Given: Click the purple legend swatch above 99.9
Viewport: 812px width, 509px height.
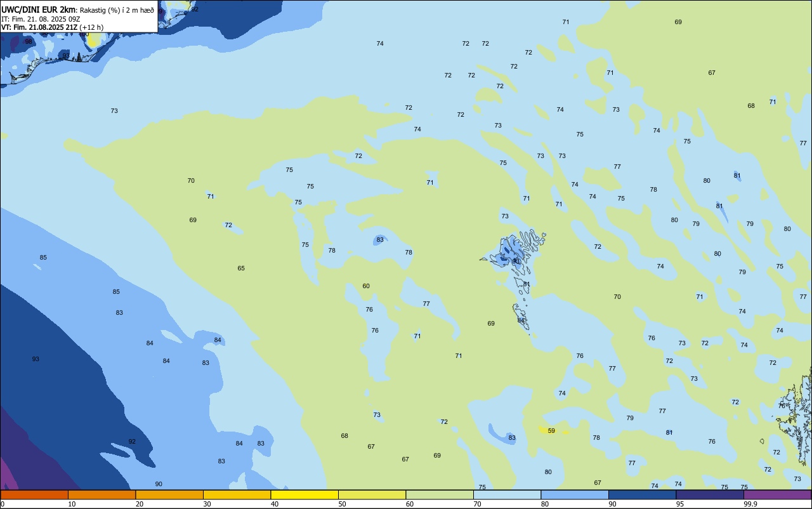Looking at the screenshot, I should (x=777, y=494).
